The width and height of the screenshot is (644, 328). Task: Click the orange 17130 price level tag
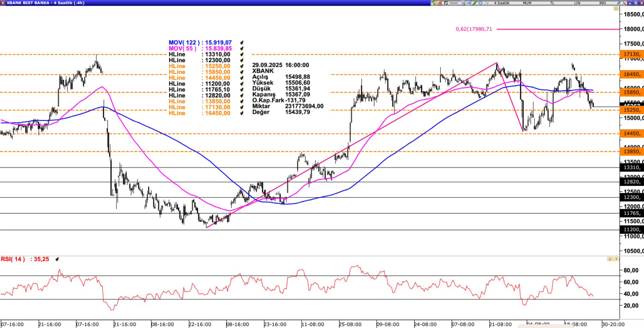click(632, 54)
